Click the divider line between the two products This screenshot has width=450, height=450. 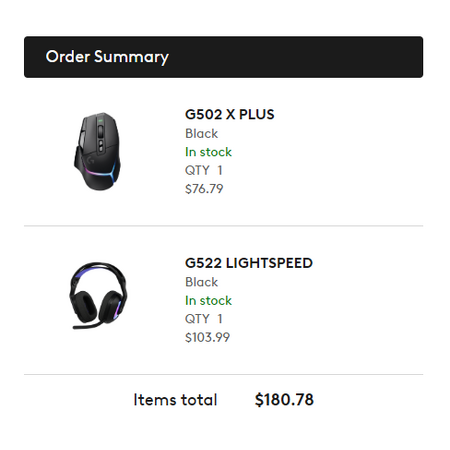pyautogui.click(x=223, y=226)
